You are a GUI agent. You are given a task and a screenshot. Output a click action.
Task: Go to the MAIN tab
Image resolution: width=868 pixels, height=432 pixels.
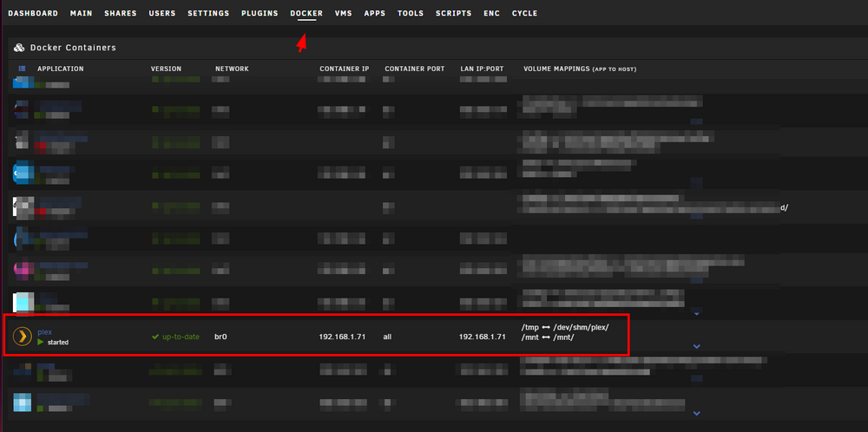click(x=82, y=13)
